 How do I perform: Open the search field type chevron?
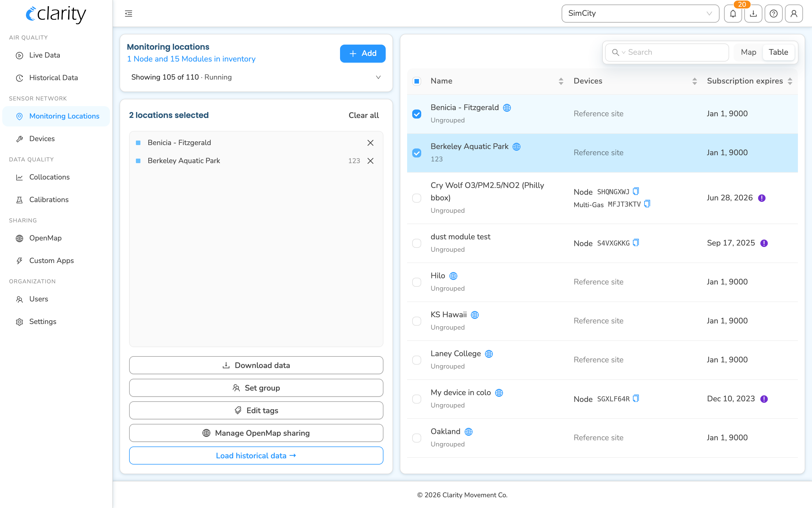tap(623, 52)
